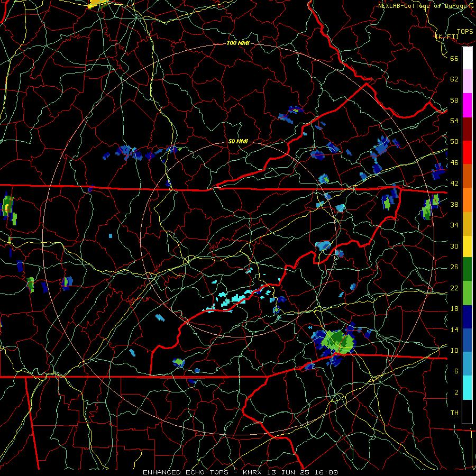The width and height of the screenshot is (476, 476).
Task: Pick the yellow legend swatch
Action: [467, 246]
